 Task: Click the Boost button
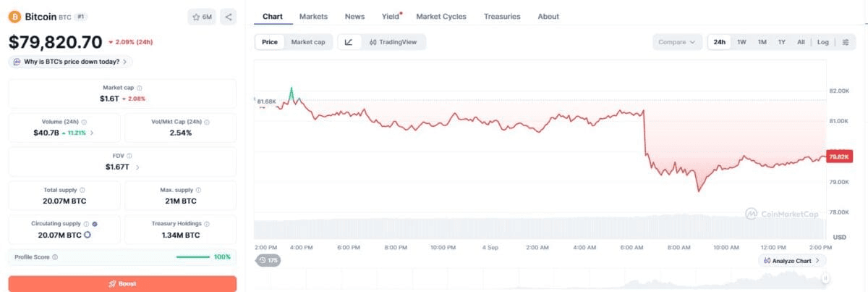point(122,283)
